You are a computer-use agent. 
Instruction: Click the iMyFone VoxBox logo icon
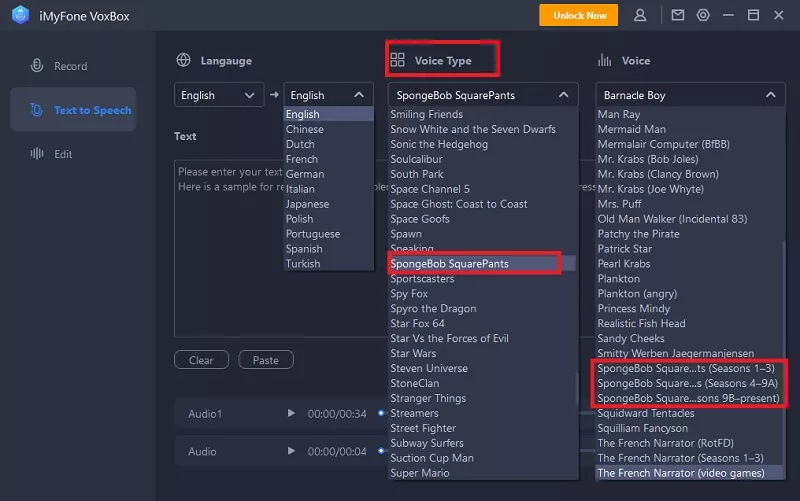[x=20, y=15]
